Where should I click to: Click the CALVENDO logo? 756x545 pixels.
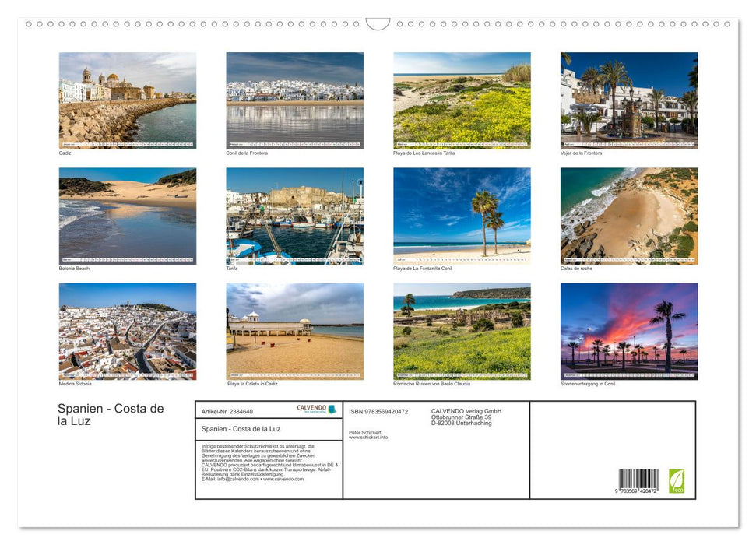pyautogui.click(x=316, y=409)
